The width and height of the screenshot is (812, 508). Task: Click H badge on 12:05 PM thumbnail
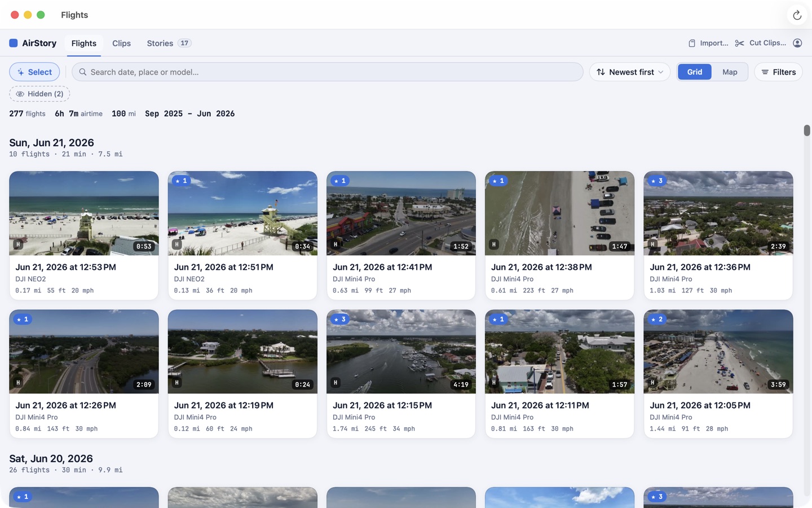(652, 383)
